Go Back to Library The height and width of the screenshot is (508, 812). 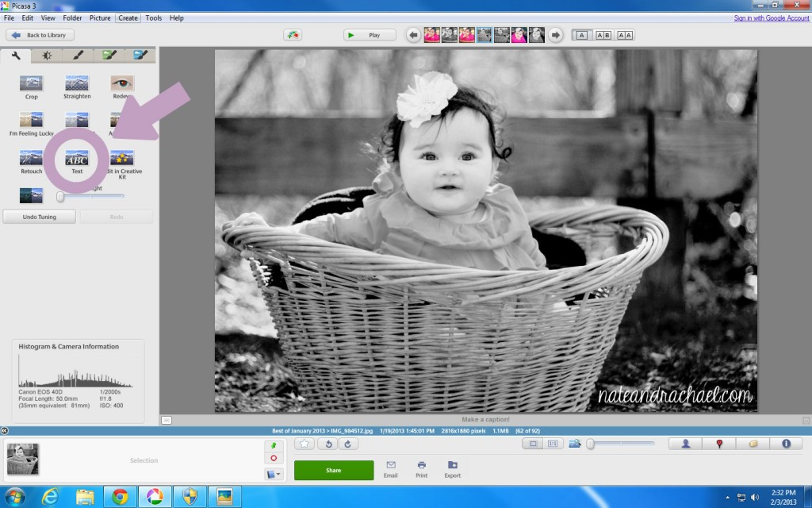[x=40, y=35]
